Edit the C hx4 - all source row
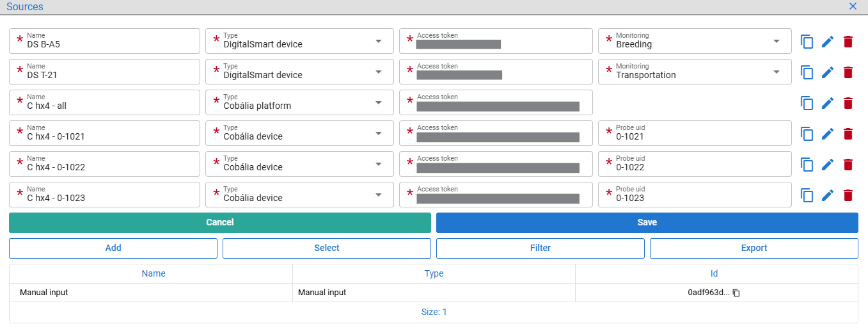The width and height of the screenshot is (868, 331). 828,103
